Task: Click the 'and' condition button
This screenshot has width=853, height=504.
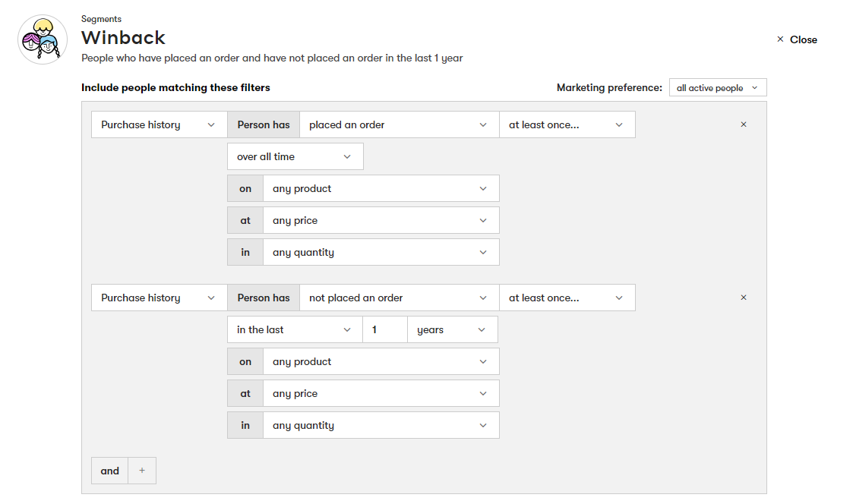Action: pyautogui.click(x=110, y=471)
